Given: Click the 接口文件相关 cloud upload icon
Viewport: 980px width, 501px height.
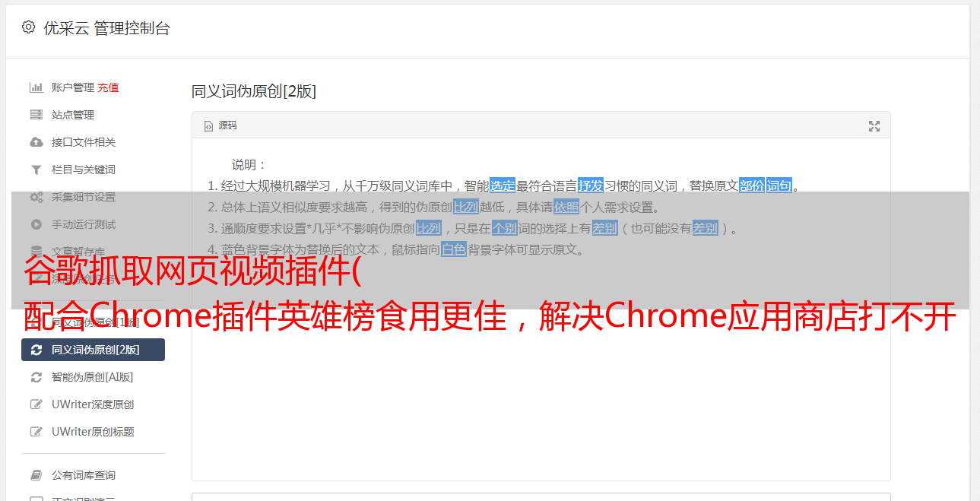Looking at the screenshot, I should [36, 142].
